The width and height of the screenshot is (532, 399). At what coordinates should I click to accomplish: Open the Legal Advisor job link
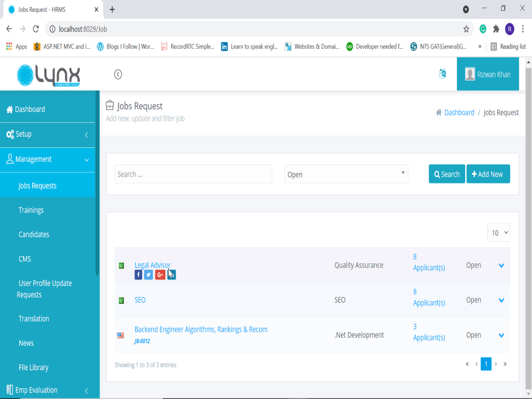(152, 265)
